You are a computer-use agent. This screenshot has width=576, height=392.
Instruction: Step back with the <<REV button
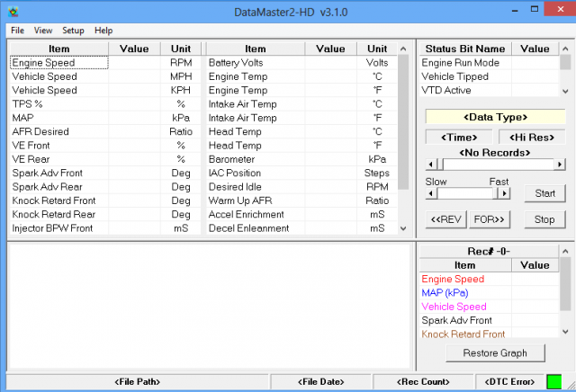[446, 219]
